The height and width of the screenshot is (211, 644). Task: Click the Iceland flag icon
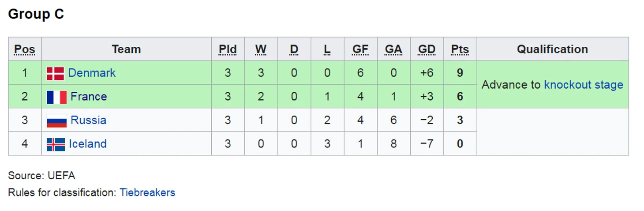pyautogui.click(x=56, y=145)
